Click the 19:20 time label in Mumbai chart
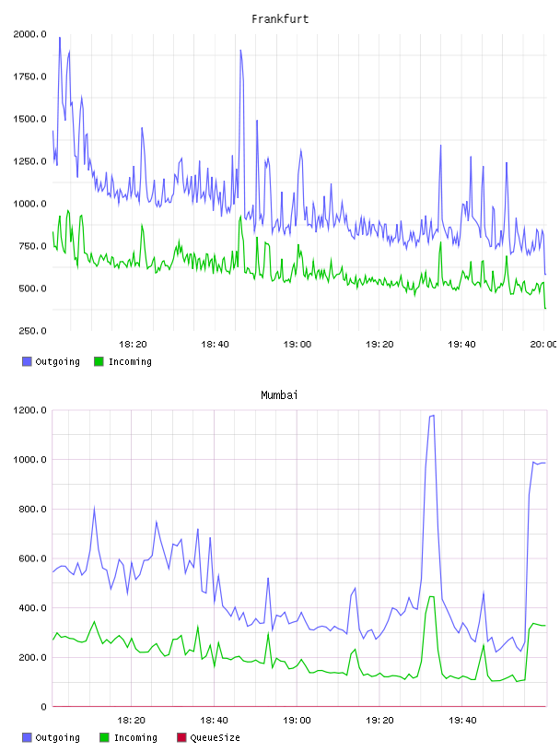560x752 pixels. [x=379, y=721]
